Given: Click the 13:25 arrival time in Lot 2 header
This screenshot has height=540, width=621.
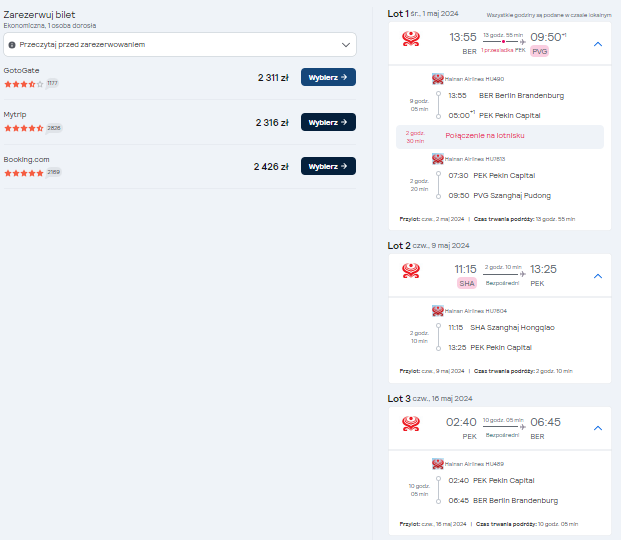Looking at the screenshot, I should pyautogui.click(x=543, y=269).
